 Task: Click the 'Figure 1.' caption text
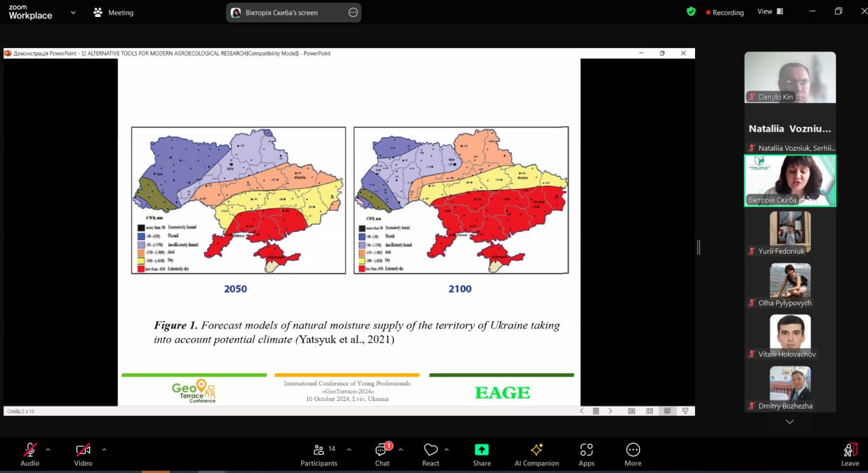click(176, 325)
